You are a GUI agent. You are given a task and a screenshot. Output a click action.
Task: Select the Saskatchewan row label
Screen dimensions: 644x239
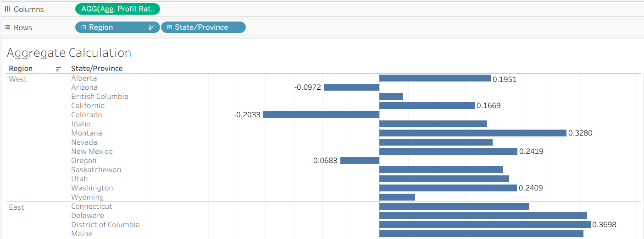pyautogui.click(x=96, y=169)
